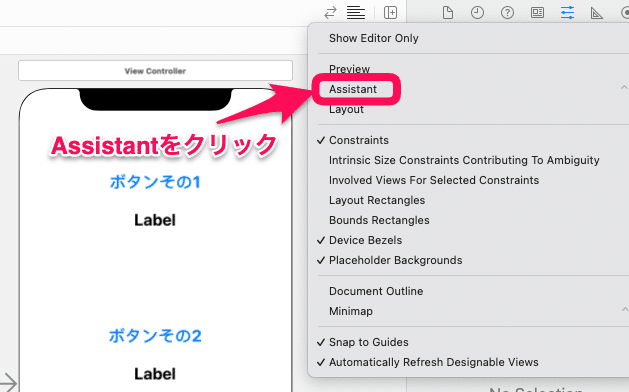
Task: Select Document Outline menu item
Action: click(x=376, y=291)
